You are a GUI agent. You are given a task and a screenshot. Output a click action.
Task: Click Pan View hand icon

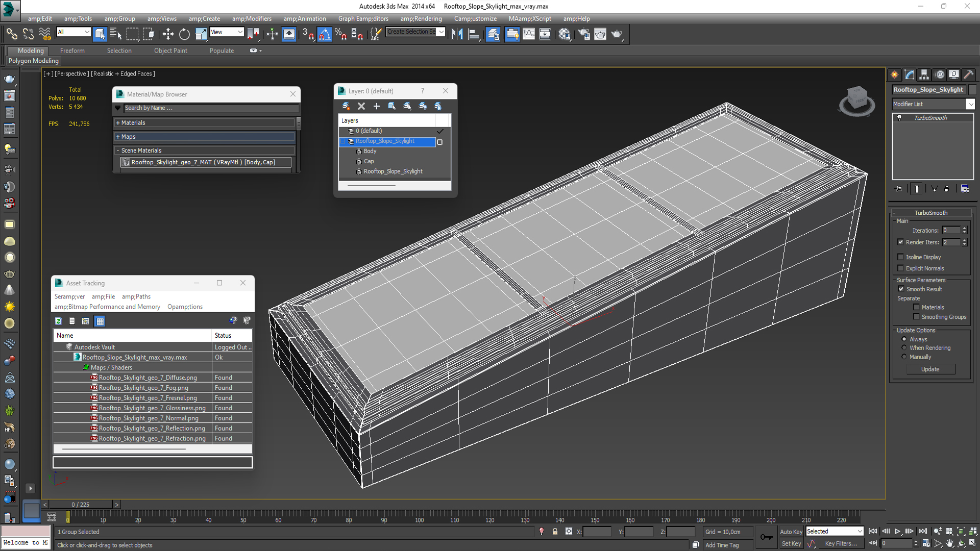coord(950,543)
